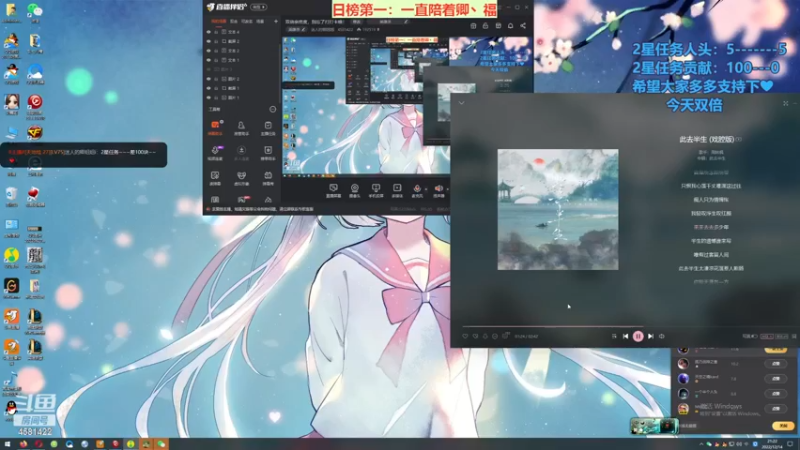Toggle visibility of the 文本 1 layer
The height and width of the screenshot is (450, 800).
pos(208,60)
